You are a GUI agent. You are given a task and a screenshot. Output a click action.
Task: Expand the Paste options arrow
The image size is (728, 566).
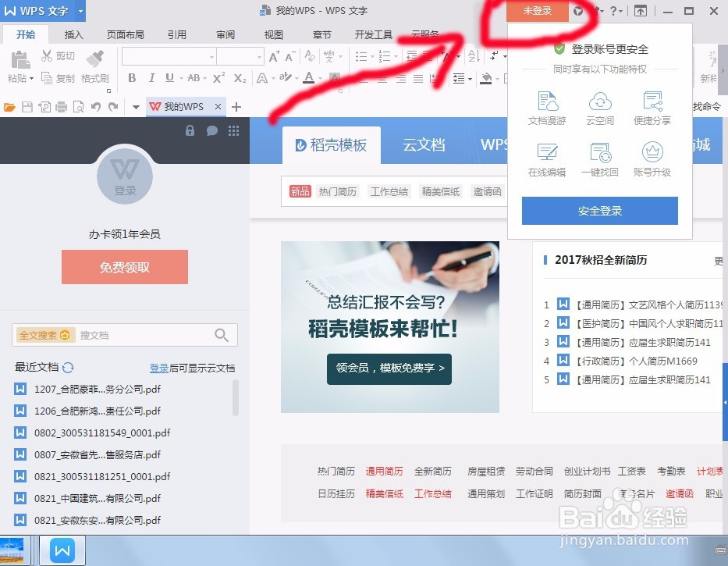point(31,79)
